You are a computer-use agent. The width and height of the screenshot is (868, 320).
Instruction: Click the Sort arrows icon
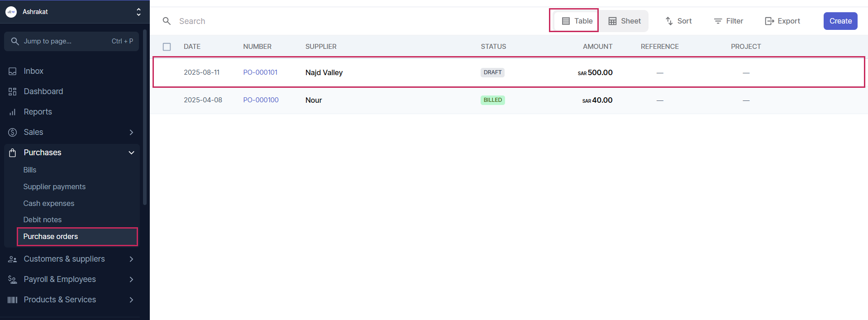(669, 21)
